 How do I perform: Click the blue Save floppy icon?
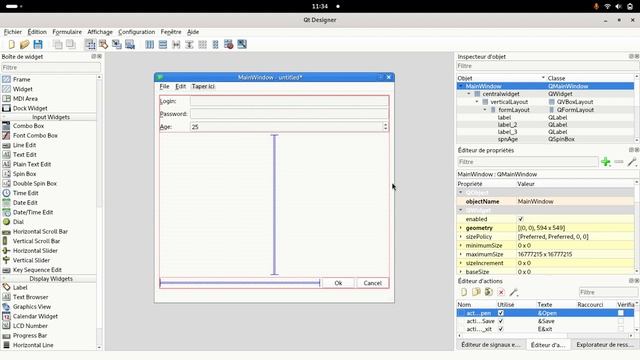(38, 44)
